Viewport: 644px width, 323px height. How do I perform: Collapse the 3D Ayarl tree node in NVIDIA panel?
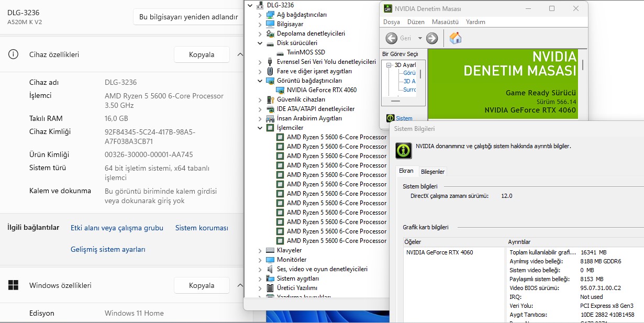[x=390, y=65]
